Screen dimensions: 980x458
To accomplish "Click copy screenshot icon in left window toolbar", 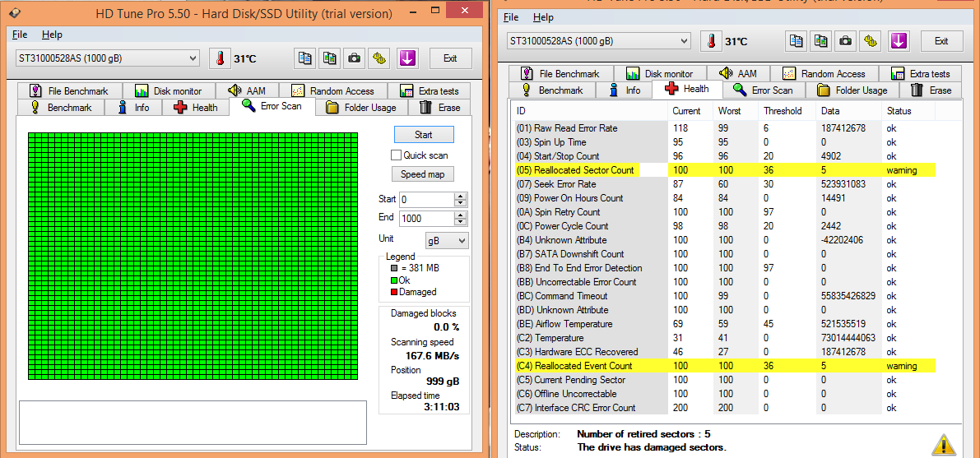I will click(x=329, y=58).
